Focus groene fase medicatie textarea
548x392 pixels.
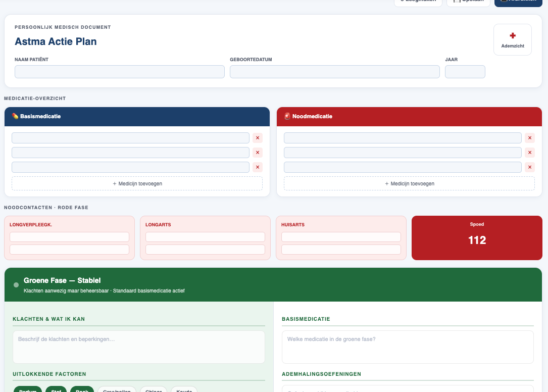click(408, 347)
